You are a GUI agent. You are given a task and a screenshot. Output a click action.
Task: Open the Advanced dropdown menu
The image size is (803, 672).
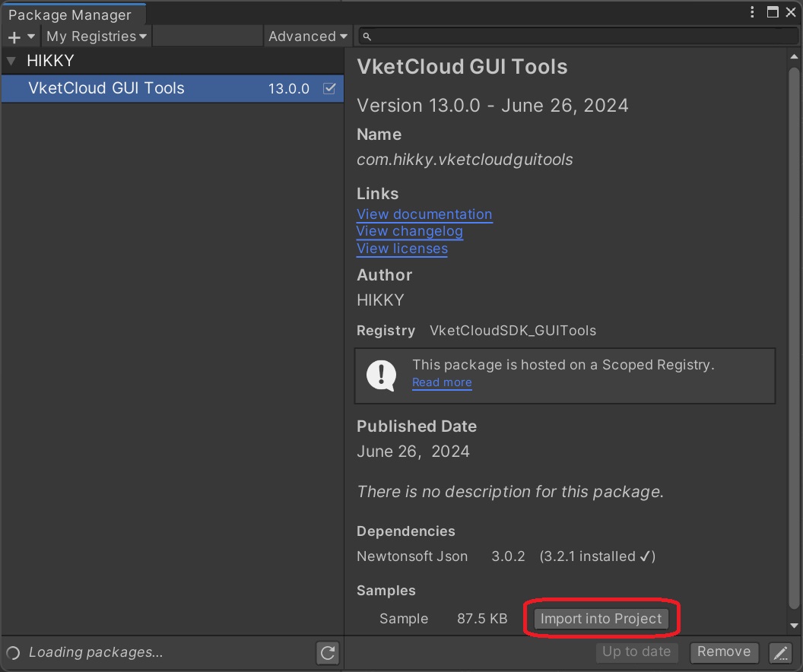pyautogui.click(x=307, y=36)
